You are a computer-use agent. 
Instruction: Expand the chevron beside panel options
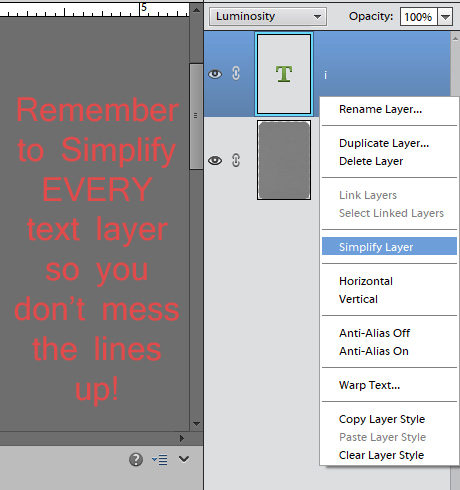pos(184,459)
